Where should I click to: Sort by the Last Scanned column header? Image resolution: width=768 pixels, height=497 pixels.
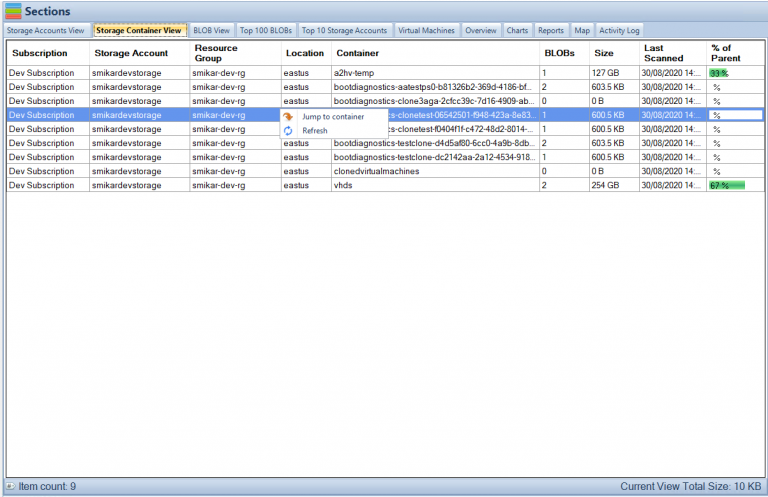click(x=673, y=53)
